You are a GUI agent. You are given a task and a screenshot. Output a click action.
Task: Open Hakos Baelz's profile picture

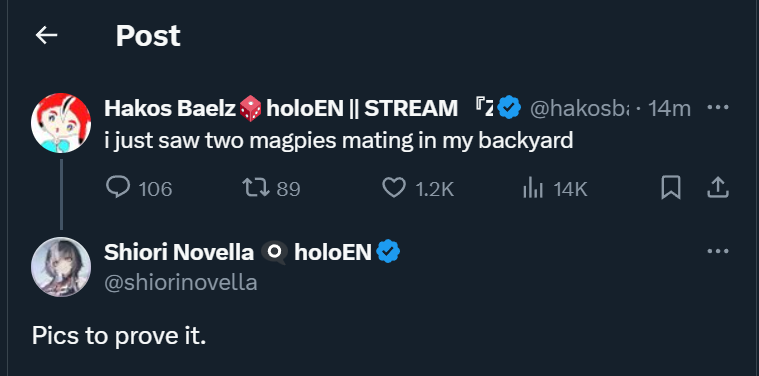pos(61,123)
